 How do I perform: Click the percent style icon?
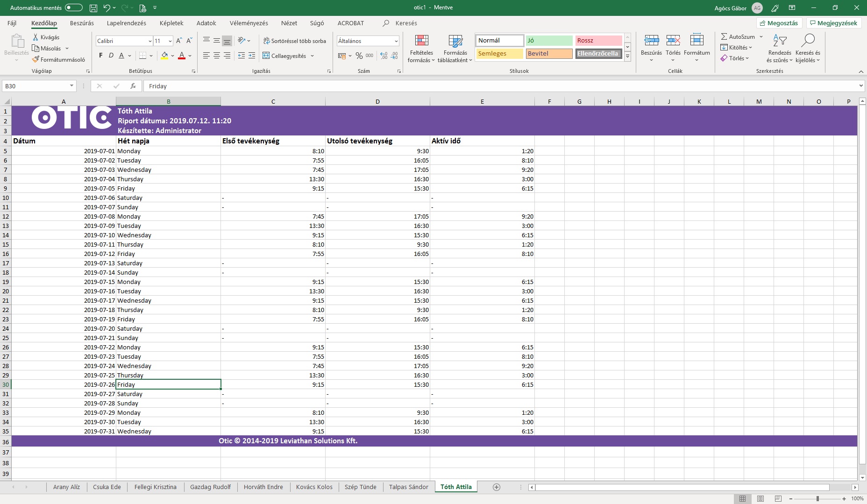359,56
